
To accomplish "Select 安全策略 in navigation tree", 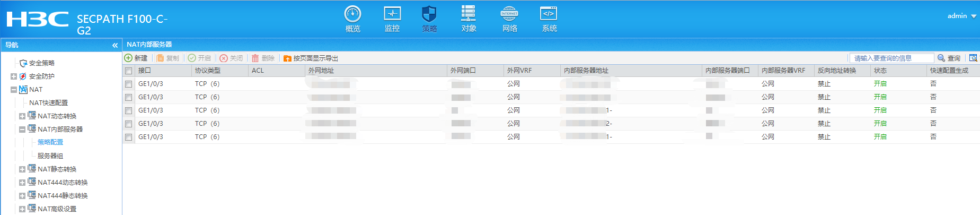I will click(x=42, y=63).
